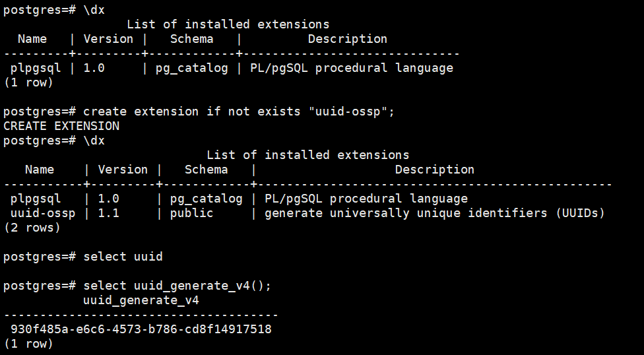Click the Version column header in second table

click(123, 170)
